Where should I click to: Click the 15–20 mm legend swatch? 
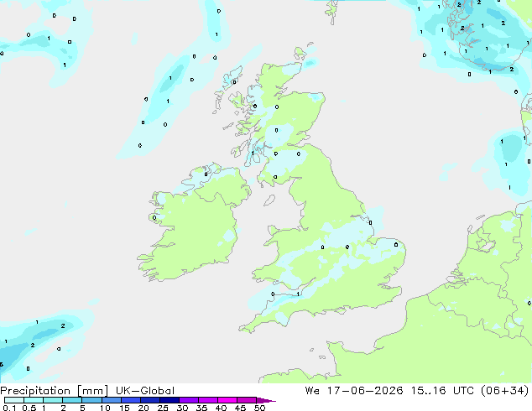click(130, 400)
